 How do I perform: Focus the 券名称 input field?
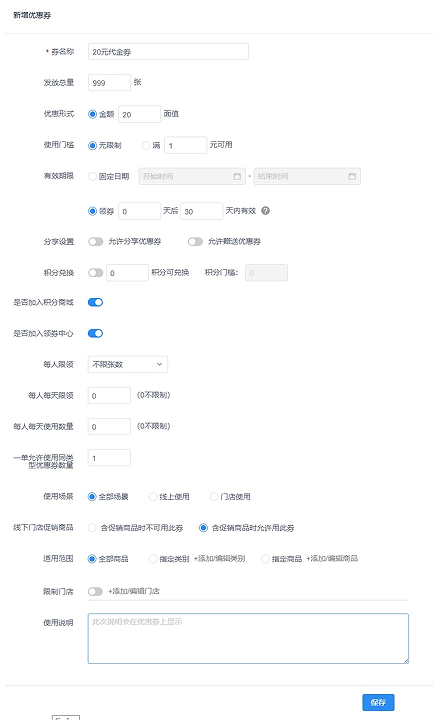point(168,52)
